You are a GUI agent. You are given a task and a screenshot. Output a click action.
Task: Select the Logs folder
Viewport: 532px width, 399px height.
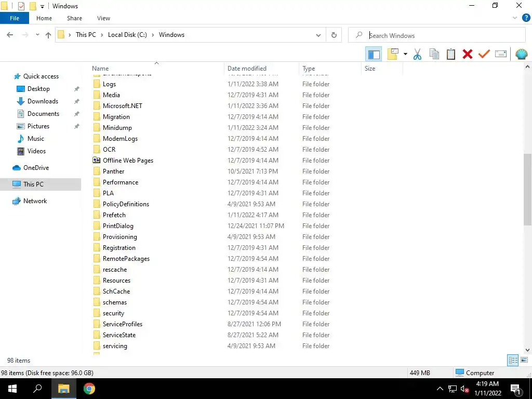(109, 84)
